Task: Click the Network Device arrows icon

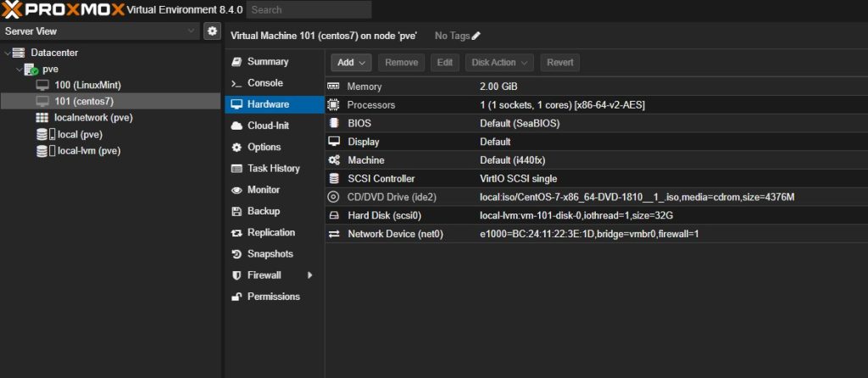Action: tap(333, 234)
